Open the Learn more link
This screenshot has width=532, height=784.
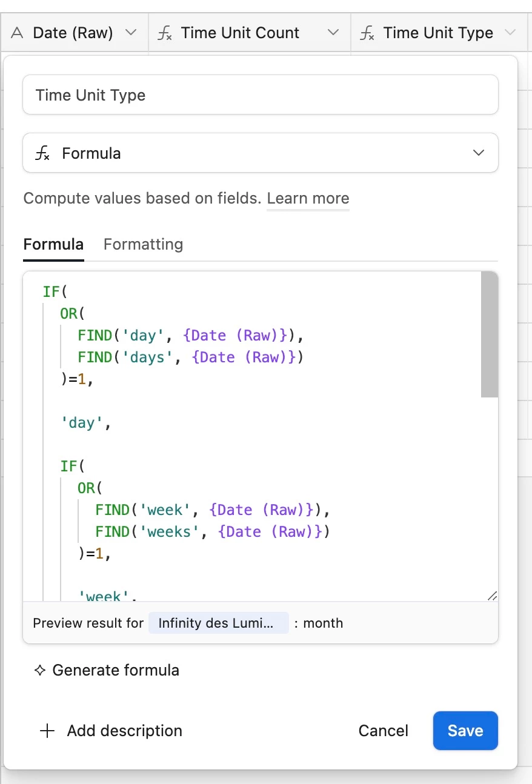click(308, 199)
